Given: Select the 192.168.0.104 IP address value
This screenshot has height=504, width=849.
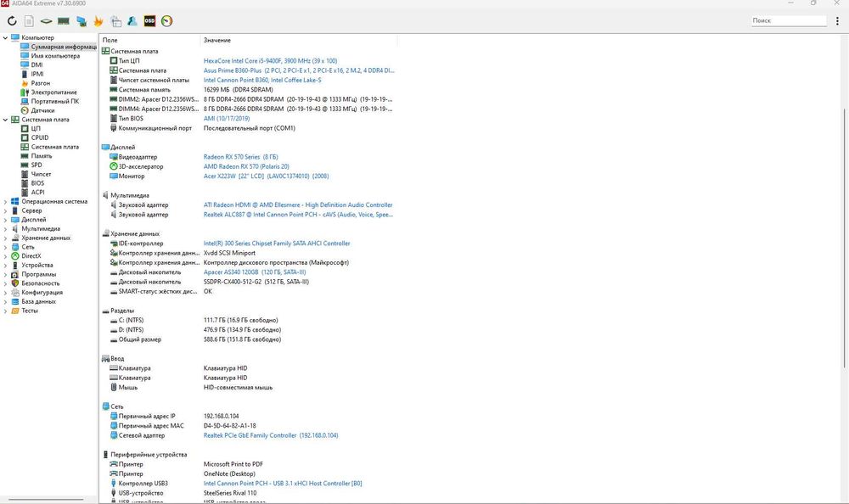Looking at the screenshot, I should pyautogui.click(x=221, y=417).
